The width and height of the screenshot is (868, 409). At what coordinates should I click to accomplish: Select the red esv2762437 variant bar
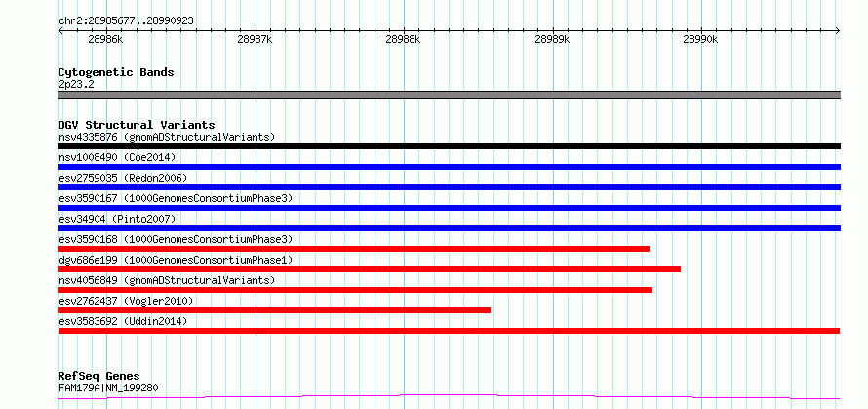pyautogui.click(x=274, y=310)
